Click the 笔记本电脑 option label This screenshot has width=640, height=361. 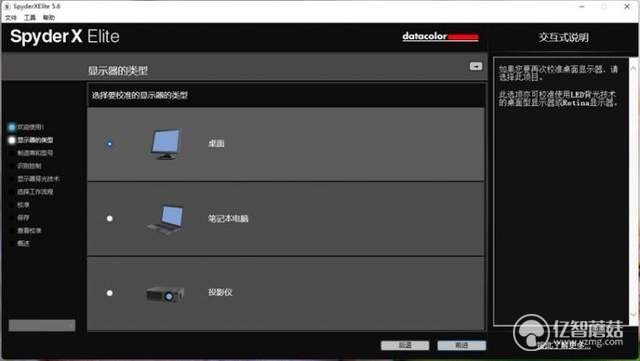coord(228,219)
